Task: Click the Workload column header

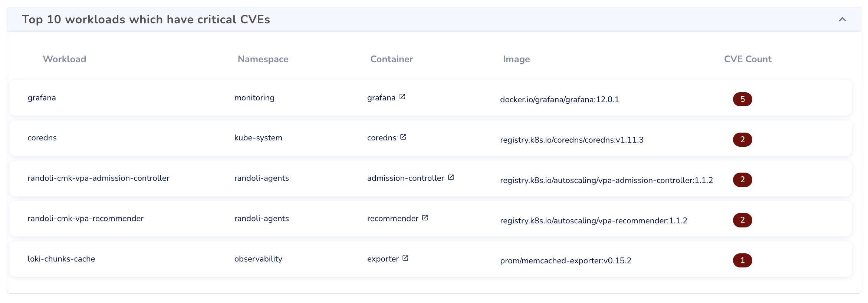Action: 65,59
